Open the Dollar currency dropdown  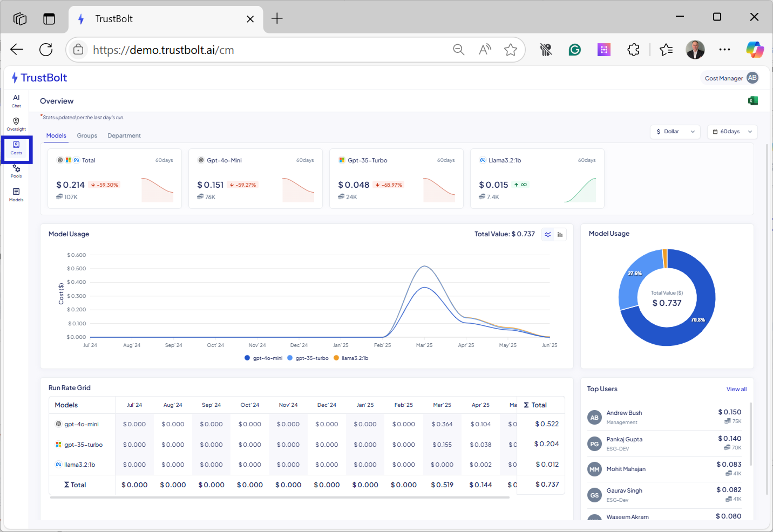coord(675,132)
